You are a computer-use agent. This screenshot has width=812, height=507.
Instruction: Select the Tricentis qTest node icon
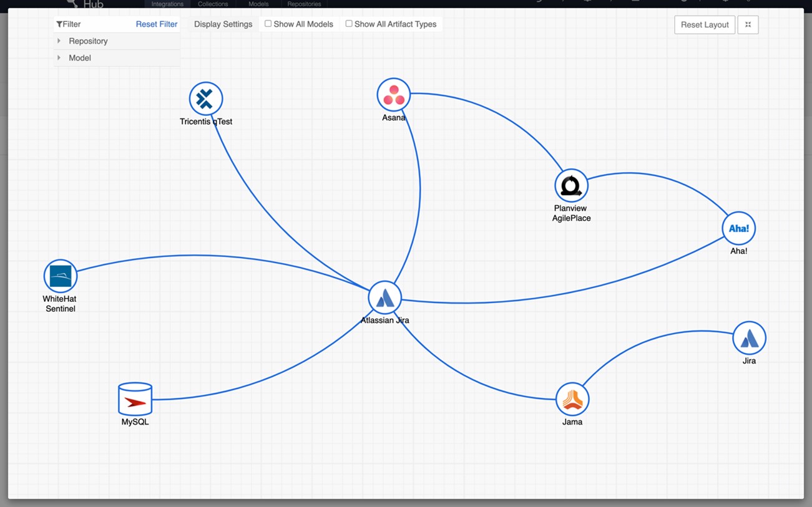(206, 99)
